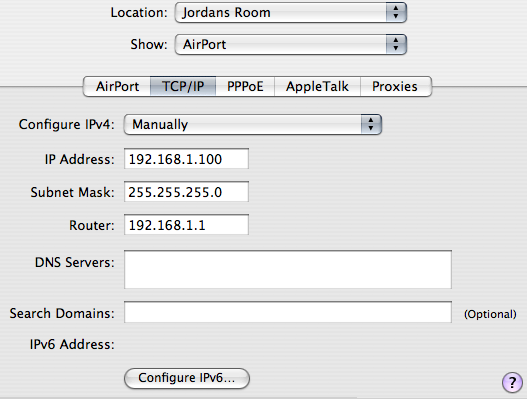Open the Show dropdown set to AirPort
Viewport: 527px width, 399px height.
click(x=291, y=44)
